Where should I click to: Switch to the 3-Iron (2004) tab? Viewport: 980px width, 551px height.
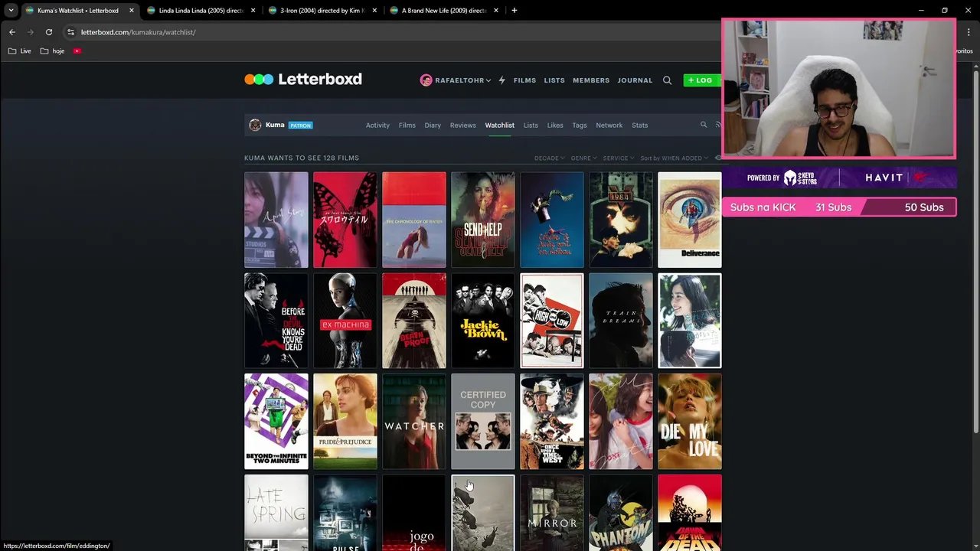point(322,11)
